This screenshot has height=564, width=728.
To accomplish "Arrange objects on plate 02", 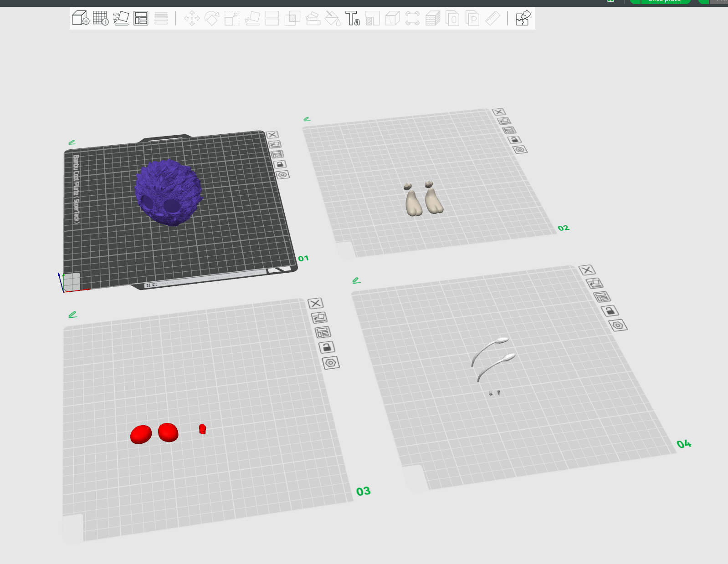I will (x=509, y=130).
